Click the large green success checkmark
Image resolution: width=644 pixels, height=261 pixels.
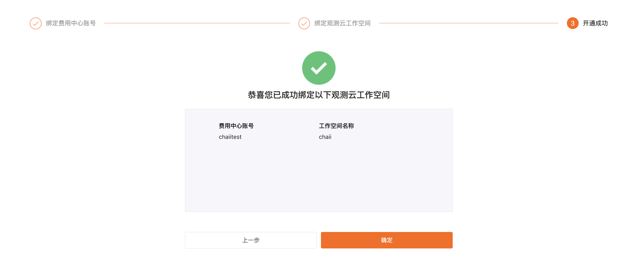point(319,68)
